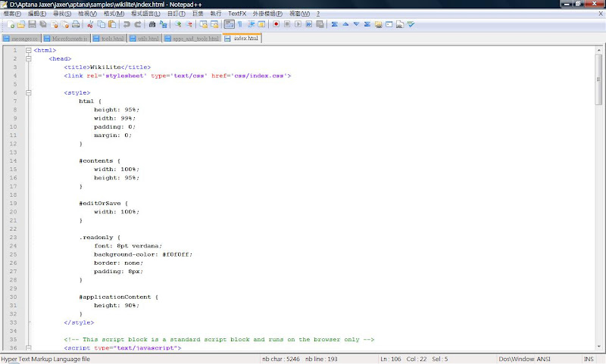Click the spell-check ABC icon

coord(411,24)
